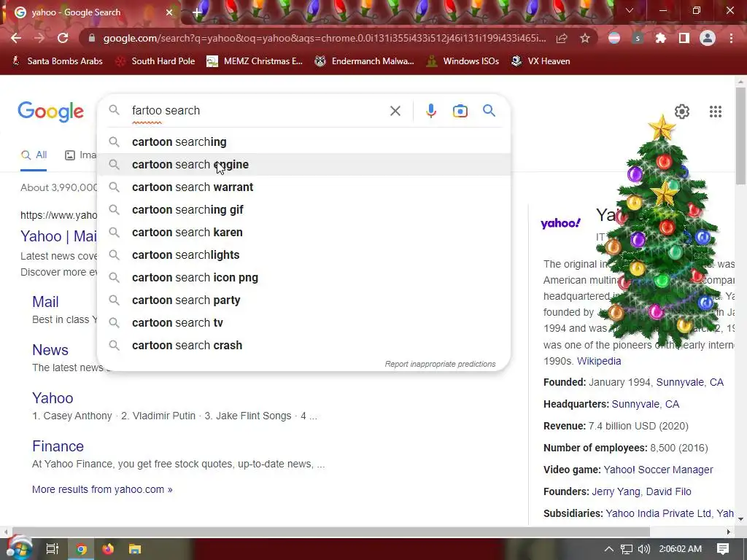The image size is (747, 560).
Task: Open the Finance sitelink
Action: tap(58, 446)
